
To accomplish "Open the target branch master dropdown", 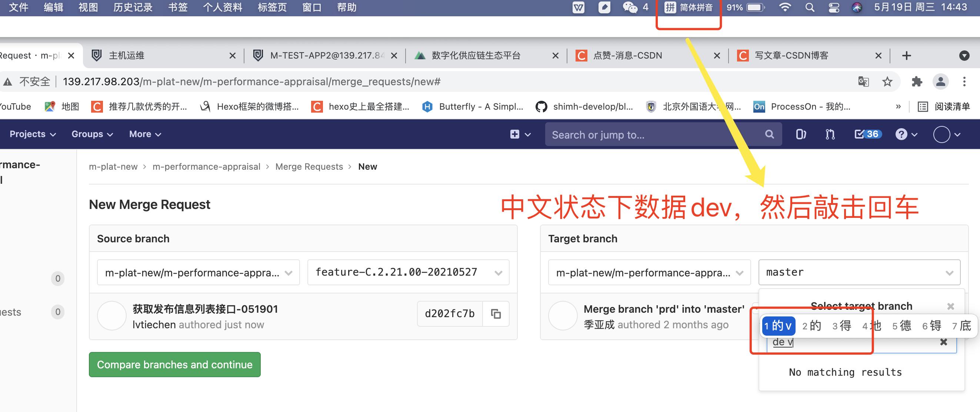I will (859, 272).
